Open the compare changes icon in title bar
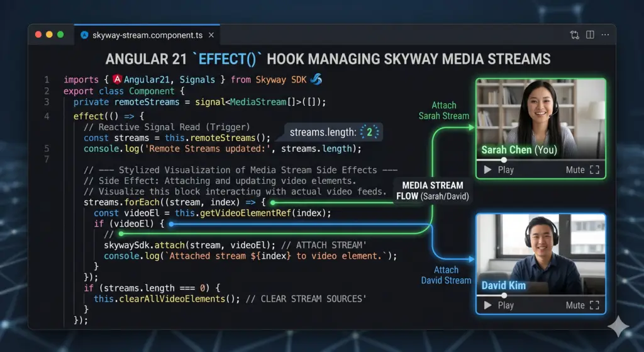644x352 pixels. (575, 35)
